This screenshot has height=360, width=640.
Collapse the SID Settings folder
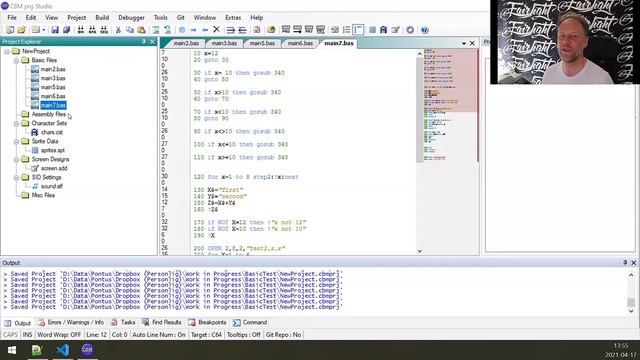coord(16,178)
